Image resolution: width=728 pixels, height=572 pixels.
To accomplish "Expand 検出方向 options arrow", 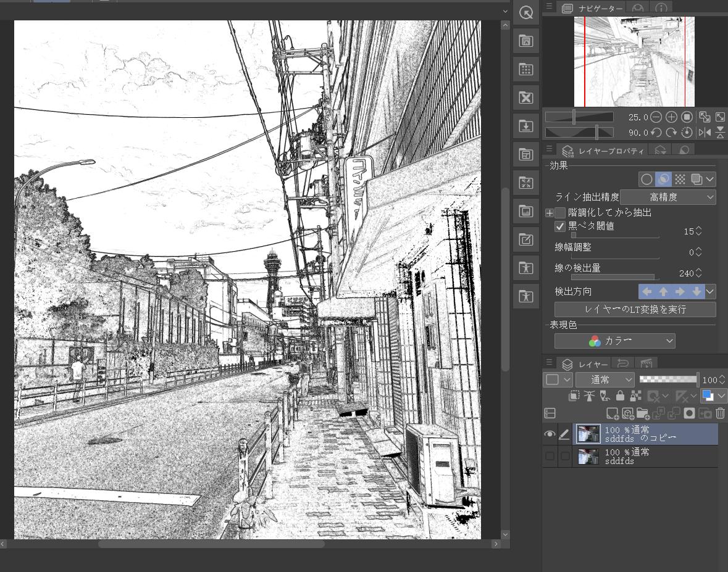I will (x=710, y=291).
